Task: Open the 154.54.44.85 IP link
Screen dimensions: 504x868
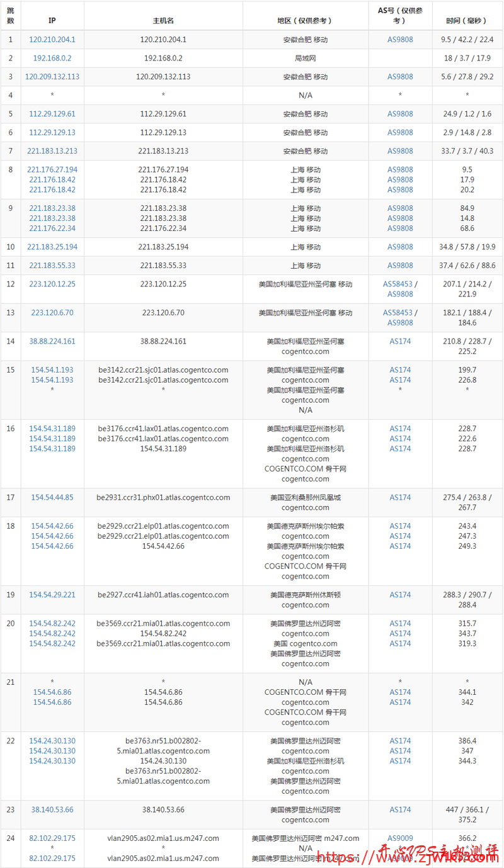Action: pyautogui.click(x=52, y=497)
